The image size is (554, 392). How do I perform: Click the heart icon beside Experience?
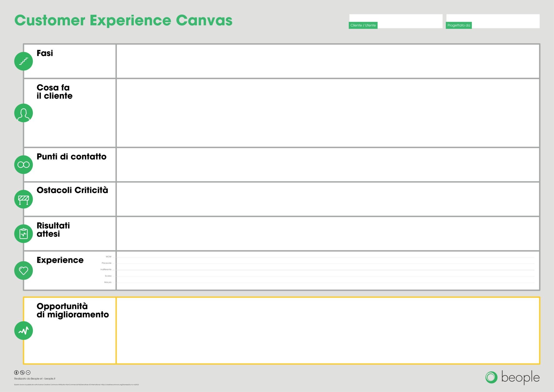point(23,271)
